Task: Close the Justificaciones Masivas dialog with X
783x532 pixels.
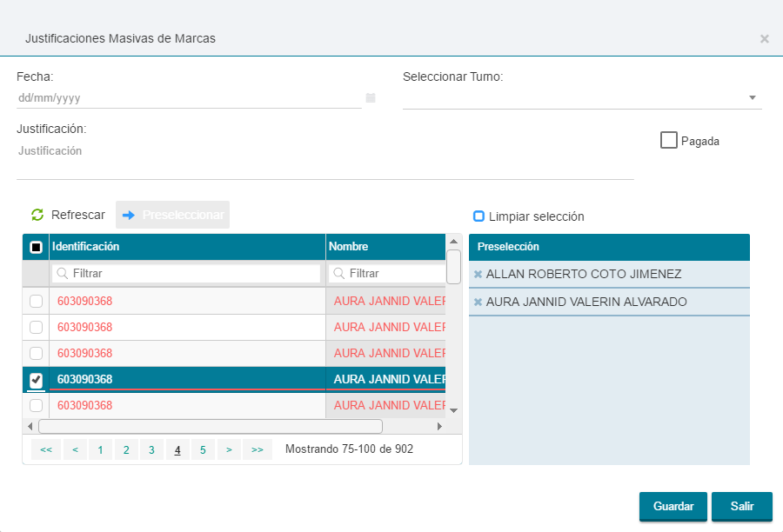Action: [x=764, y=38]
